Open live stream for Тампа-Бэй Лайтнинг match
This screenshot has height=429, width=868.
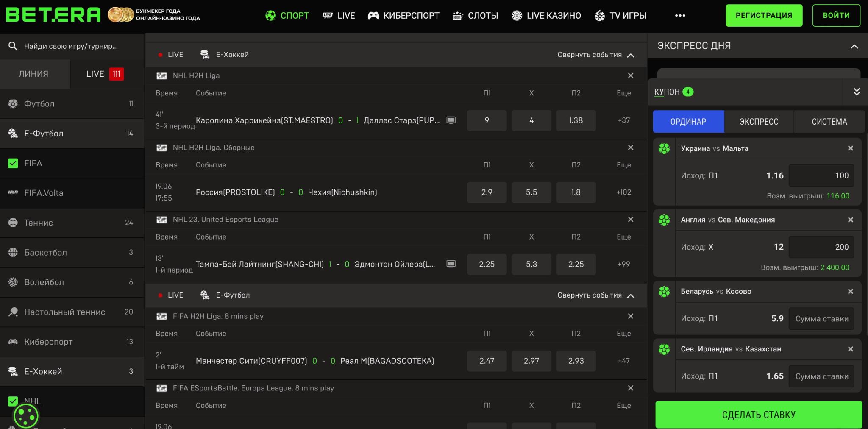click(451, 264)
